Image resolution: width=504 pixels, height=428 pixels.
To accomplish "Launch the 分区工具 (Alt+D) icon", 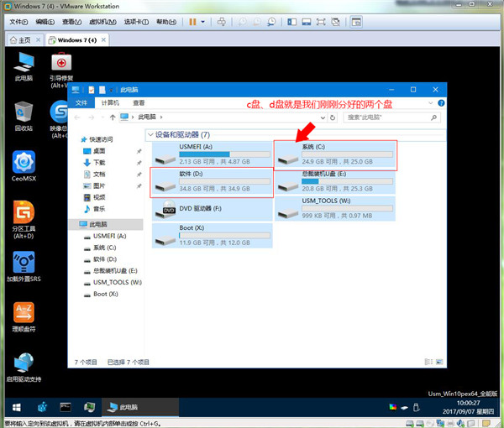I will coord(24,220).
